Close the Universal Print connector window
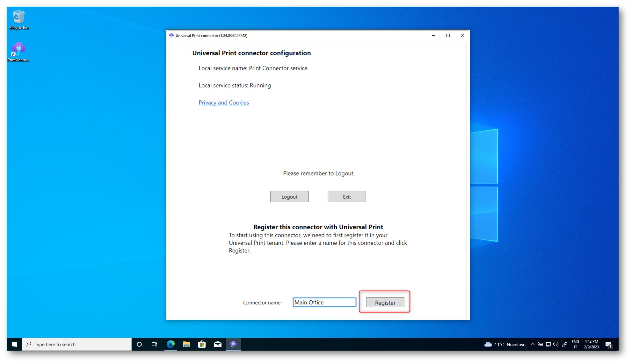The width and height of the screenshot is (632, 364). pos(462,35)
